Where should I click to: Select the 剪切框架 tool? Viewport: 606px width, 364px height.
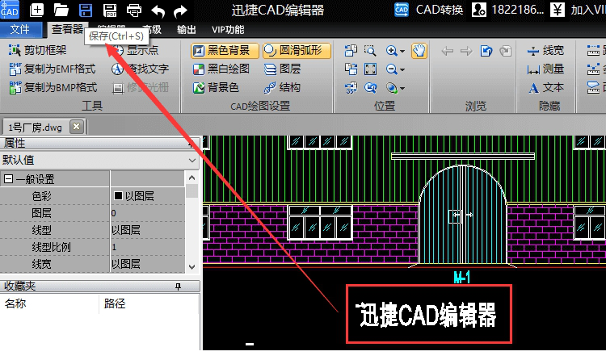click(x=37, y=50)
